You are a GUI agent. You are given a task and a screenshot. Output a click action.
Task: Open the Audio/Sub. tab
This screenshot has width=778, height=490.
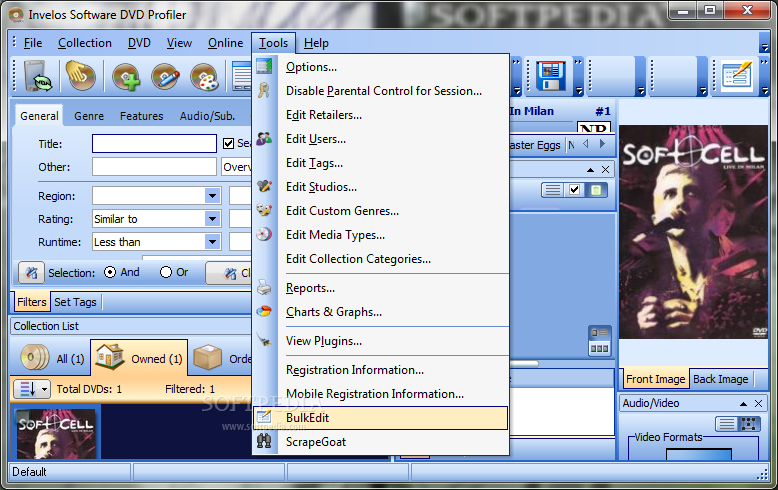pos(207,116)
